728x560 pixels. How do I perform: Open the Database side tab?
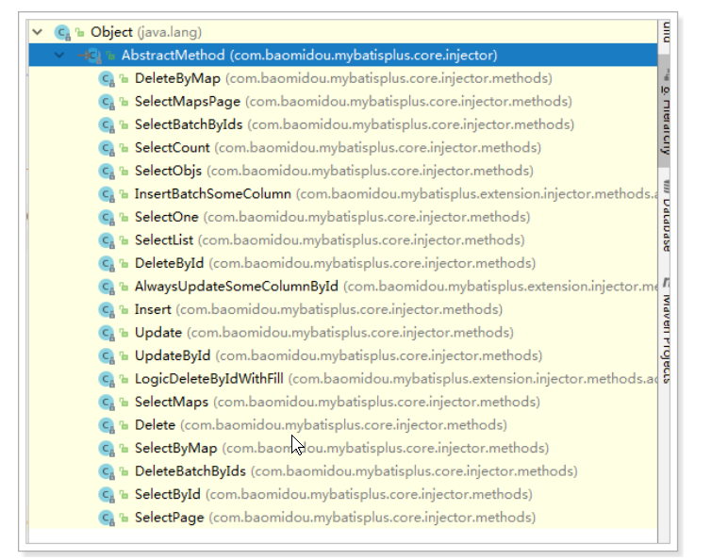(666, 216)
